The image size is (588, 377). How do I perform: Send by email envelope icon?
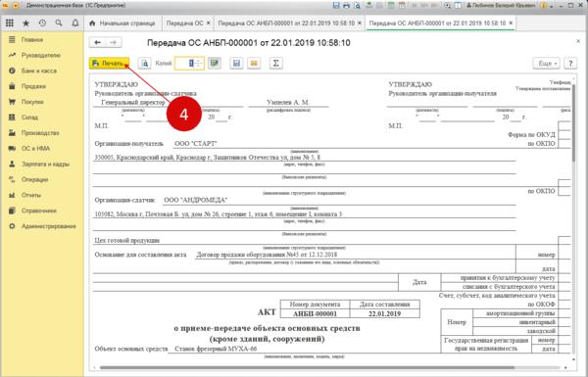coord(254,64)
